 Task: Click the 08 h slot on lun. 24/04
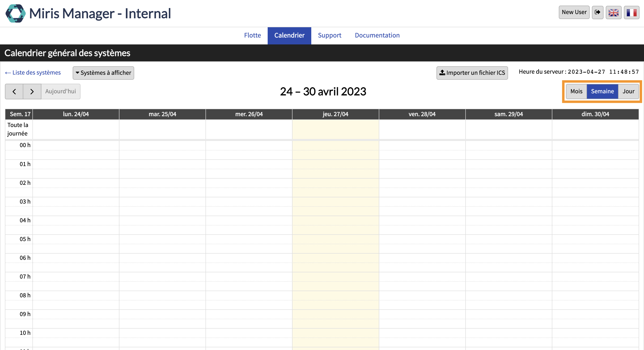76,295
